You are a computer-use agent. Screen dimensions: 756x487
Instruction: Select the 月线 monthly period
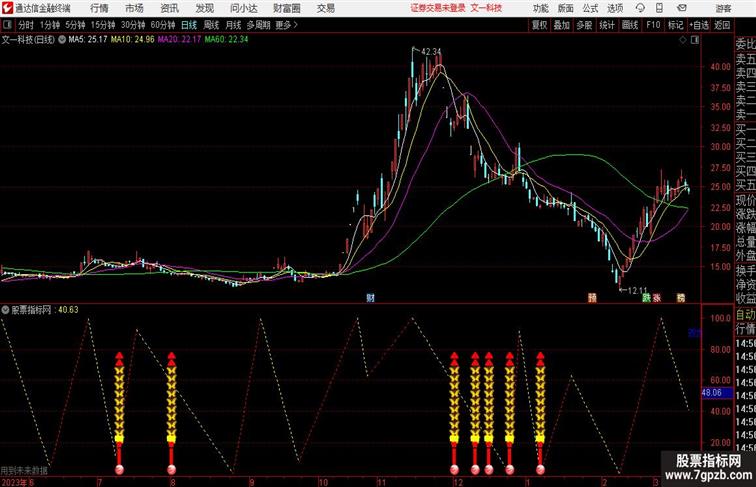pos(233,25)
